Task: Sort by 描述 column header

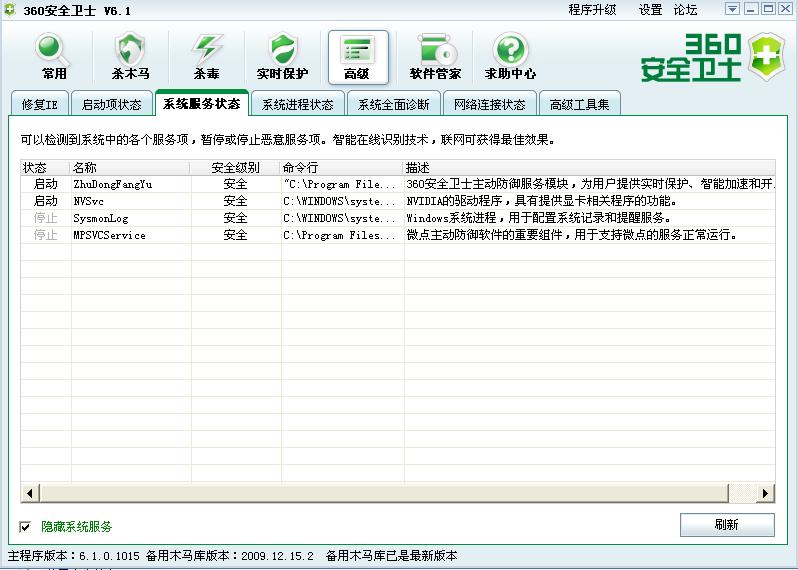Action: [x=589, y=167]
